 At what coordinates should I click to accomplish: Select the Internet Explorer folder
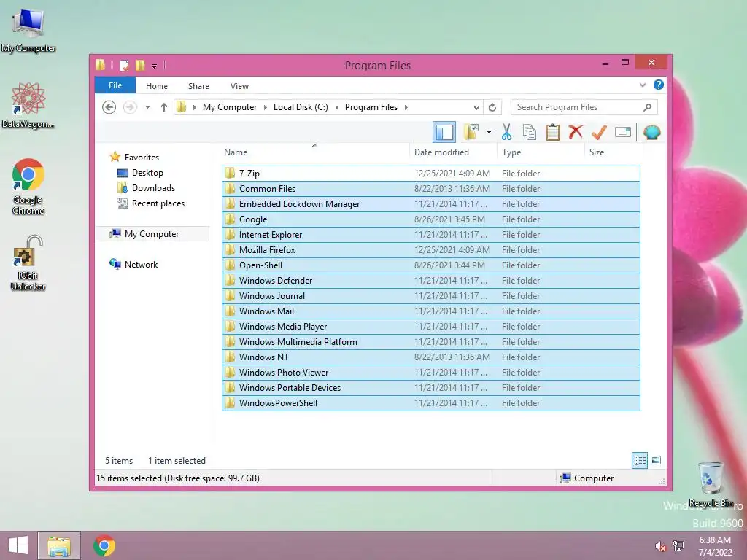[x=430, y=234]
